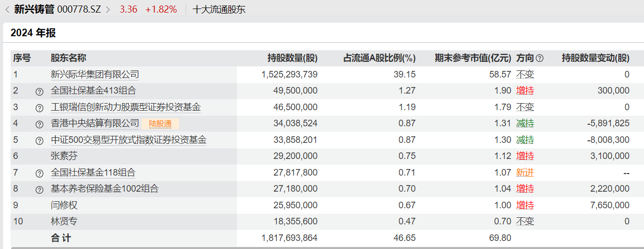Image resolution: width=644 pixels, height=249 pixels.
Task: Click next stock arrow after 000778.SZ
Action: click(108, 9)
